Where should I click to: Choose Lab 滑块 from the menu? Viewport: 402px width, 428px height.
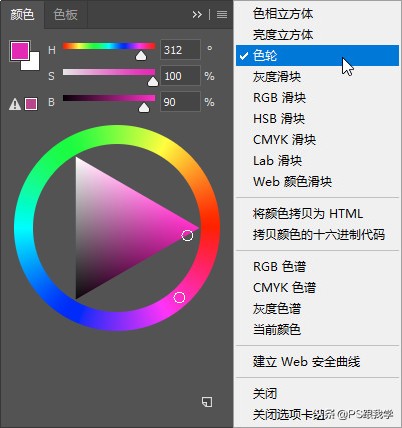click(x=317, y=161)
